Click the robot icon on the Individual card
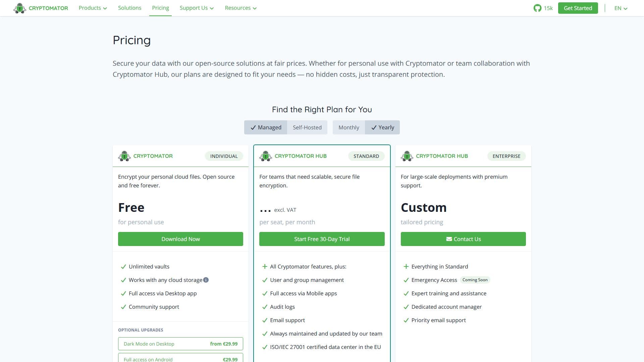644x362 pixels. pos(124,156)
